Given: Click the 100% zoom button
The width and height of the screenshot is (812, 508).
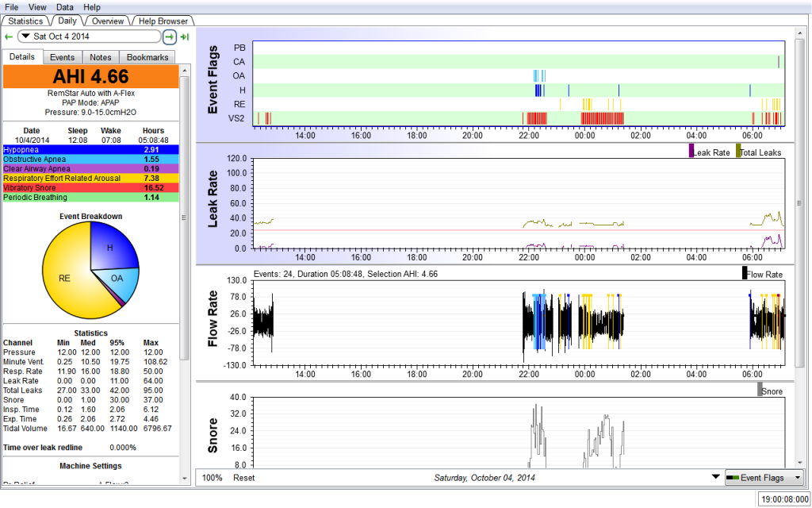Looking at the screenshot, I should click(x=212, y=478).
